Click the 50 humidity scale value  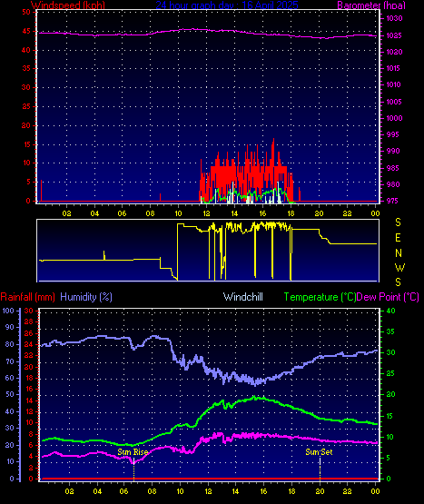pyautogui.click(x=10, y=394)
